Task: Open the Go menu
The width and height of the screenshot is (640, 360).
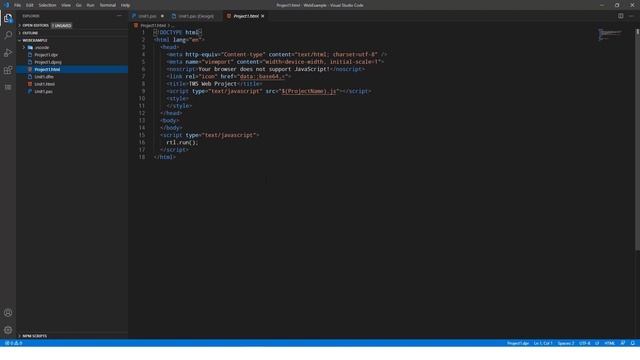Action: point(78,5)
